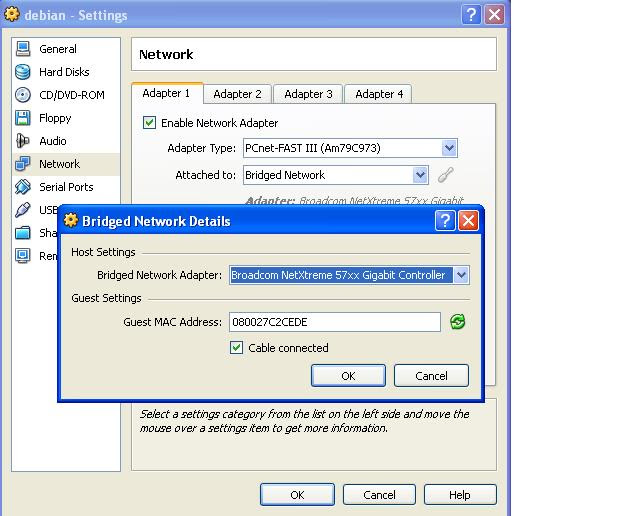This screenshot has height=516, width=640.
Task: Click the Network settings icon
Action: pyautogui.click(x=23, y=164)
